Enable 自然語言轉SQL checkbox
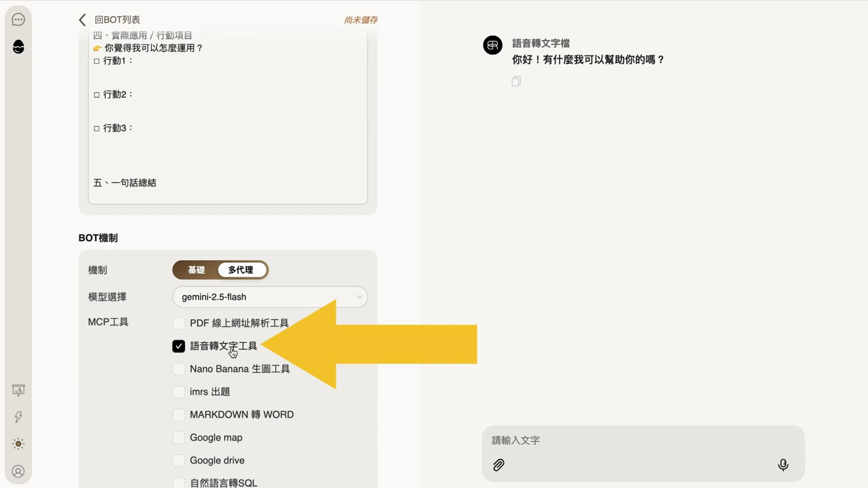868x488 pixels. [x=178, y=483]
